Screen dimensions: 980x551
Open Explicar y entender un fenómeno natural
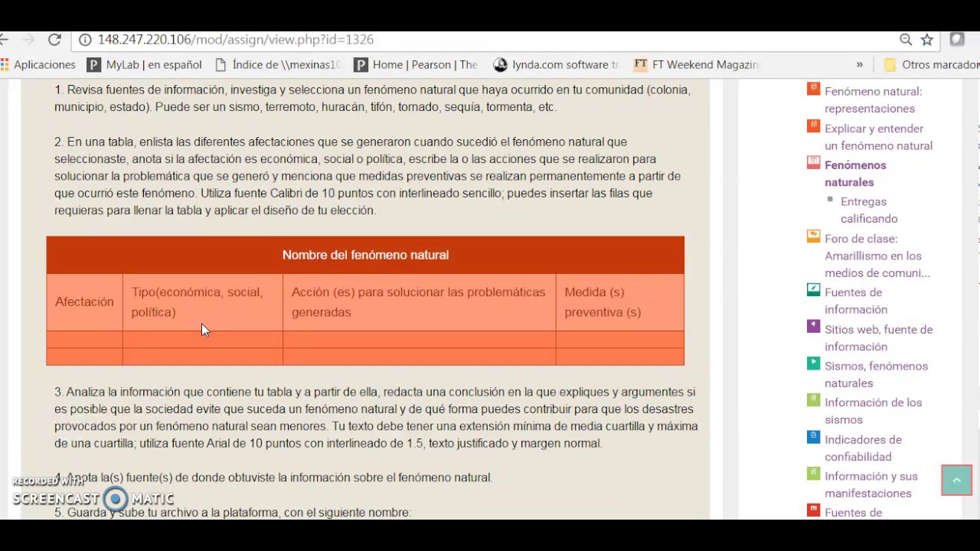pos(878,137)
